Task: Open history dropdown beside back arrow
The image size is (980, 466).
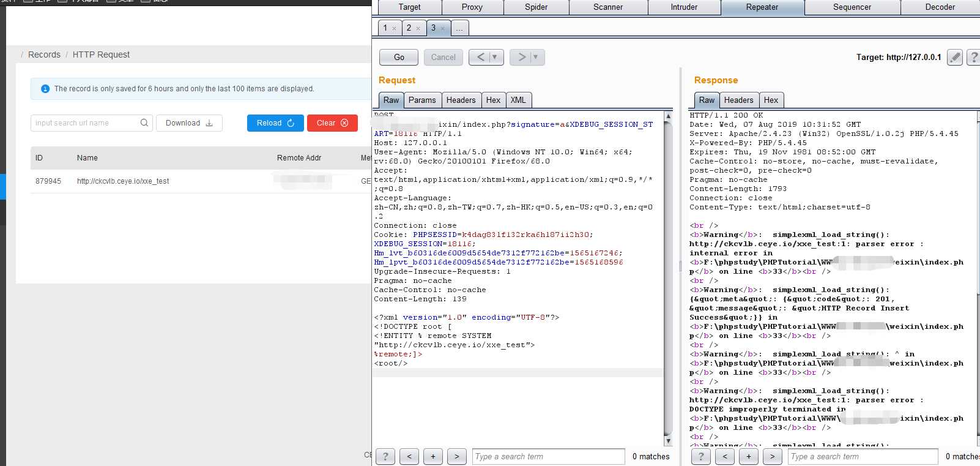Action: pyautogui.click(x=495, y=57)
